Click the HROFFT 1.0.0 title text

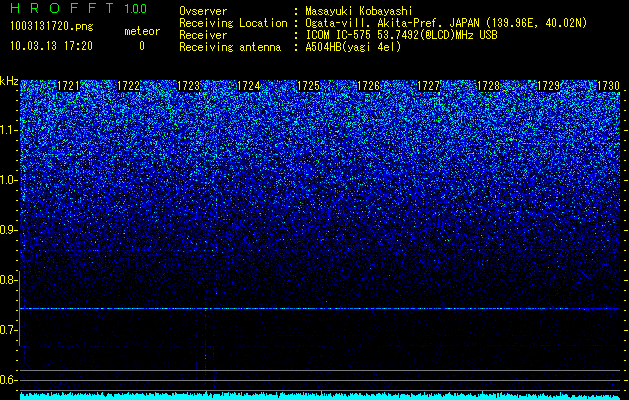pyautogui.click(x=78, y=8)
